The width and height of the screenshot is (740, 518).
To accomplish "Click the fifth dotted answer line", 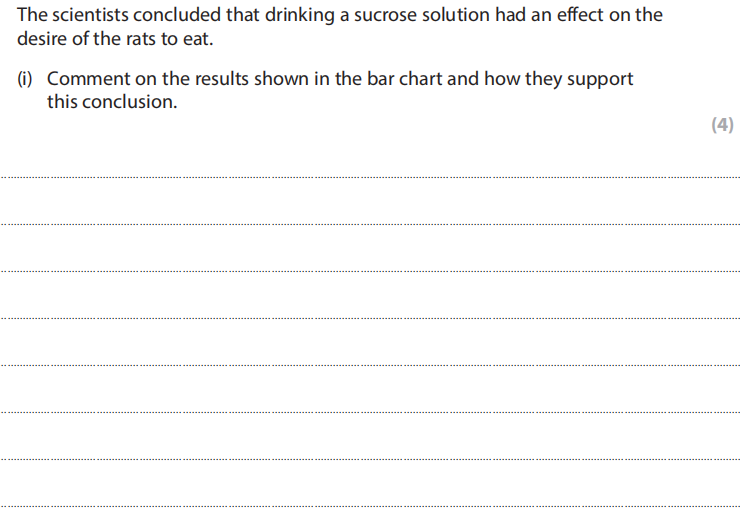I will click(x=370, y=365).
